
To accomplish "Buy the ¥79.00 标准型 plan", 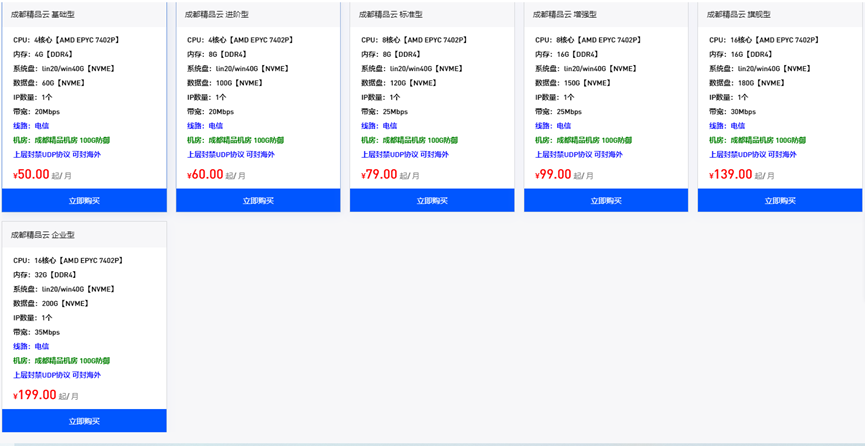I will [432, 200].
